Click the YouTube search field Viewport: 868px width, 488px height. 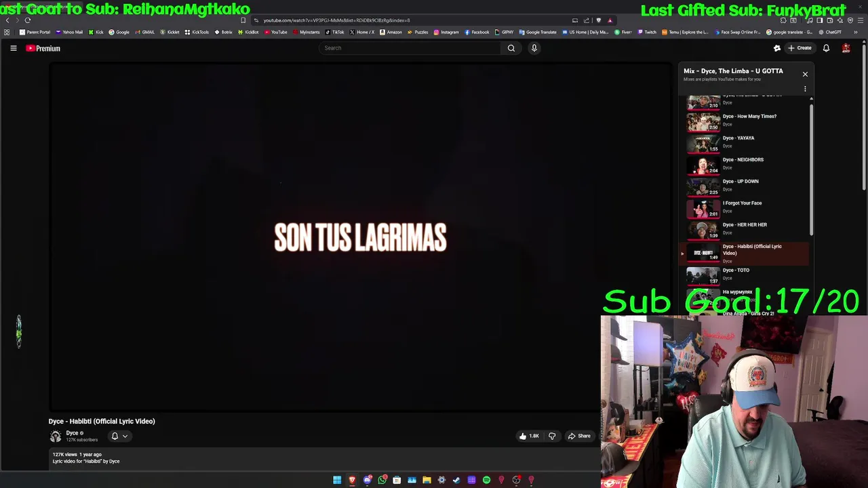(x=409, y=48)
